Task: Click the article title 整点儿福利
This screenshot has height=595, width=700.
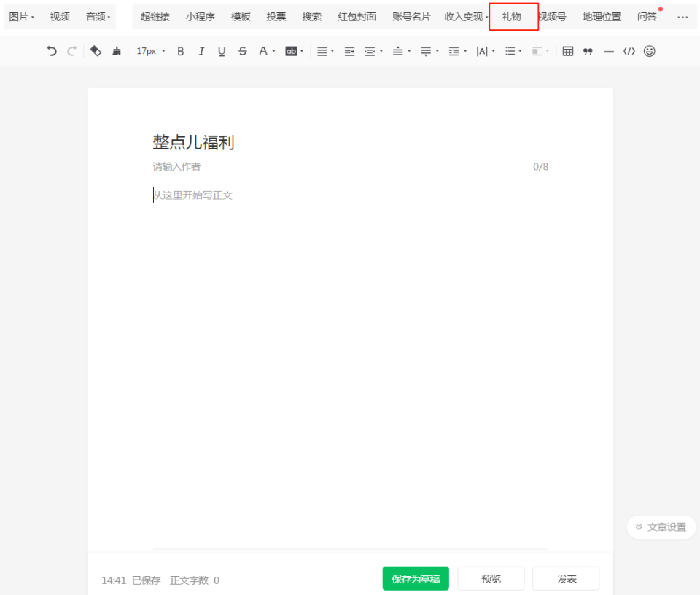Action: pyautogui.click(x=193, y=142)
